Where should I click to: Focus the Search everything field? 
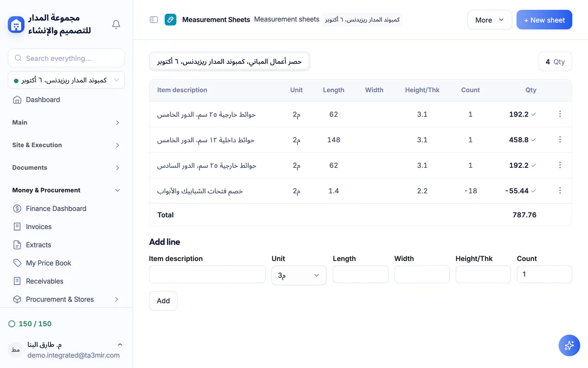[x=66, y=58]
